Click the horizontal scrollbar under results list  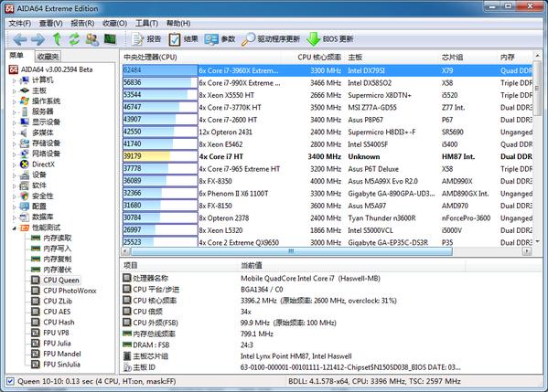[x=292, y=251]
